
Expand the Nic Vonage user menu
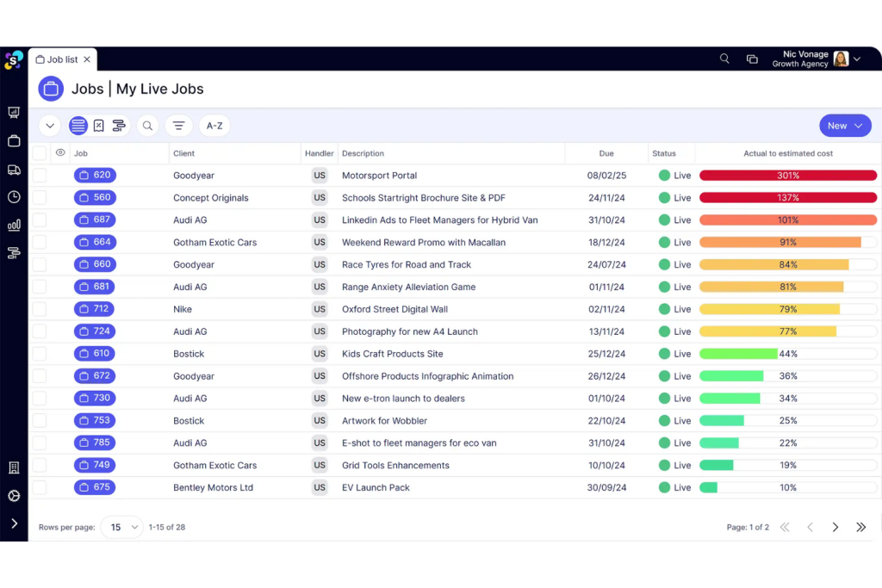(x=856, y=59)
